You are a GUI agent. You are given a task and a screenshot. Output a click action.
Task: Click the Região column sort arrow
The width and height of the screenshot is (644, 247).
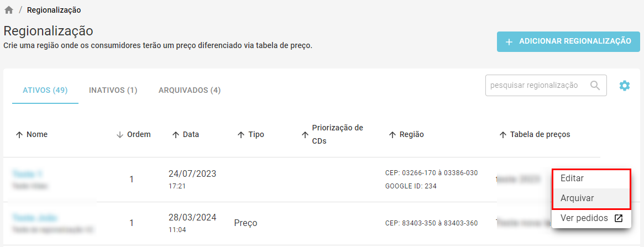[x=392, y=135]
